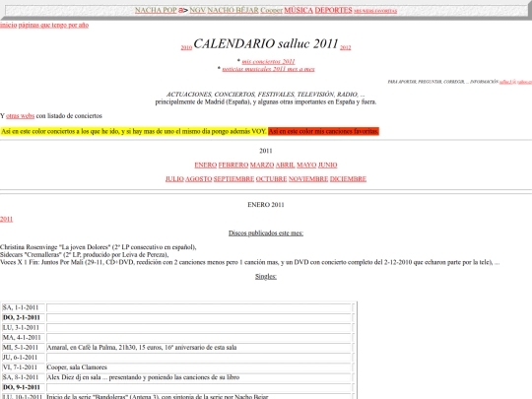This screenshot has height=399, width=532.
Task: Open the NACHA POP link in top banner
Action: click(156, 10)
